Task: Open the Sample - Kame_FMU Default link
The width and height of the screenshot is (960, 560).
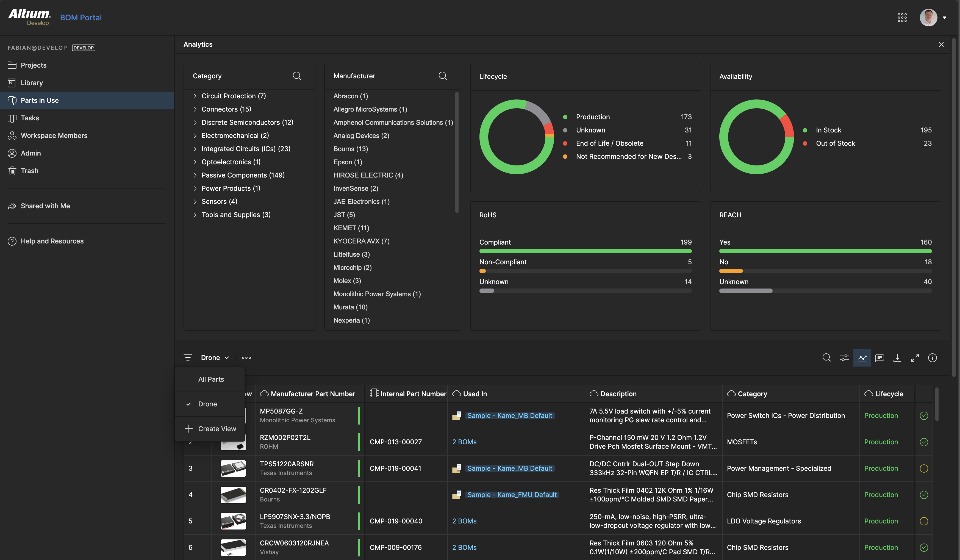Action: coord(512,495)
